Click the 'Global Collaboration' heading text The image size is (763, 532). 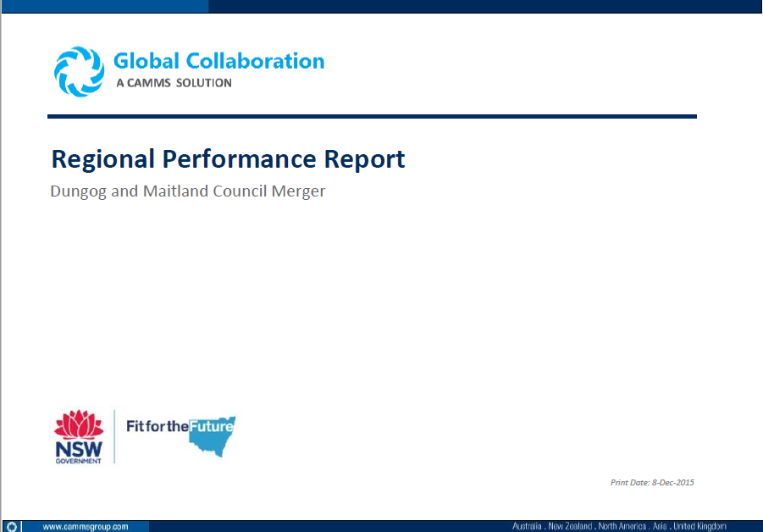pos(219,61)
